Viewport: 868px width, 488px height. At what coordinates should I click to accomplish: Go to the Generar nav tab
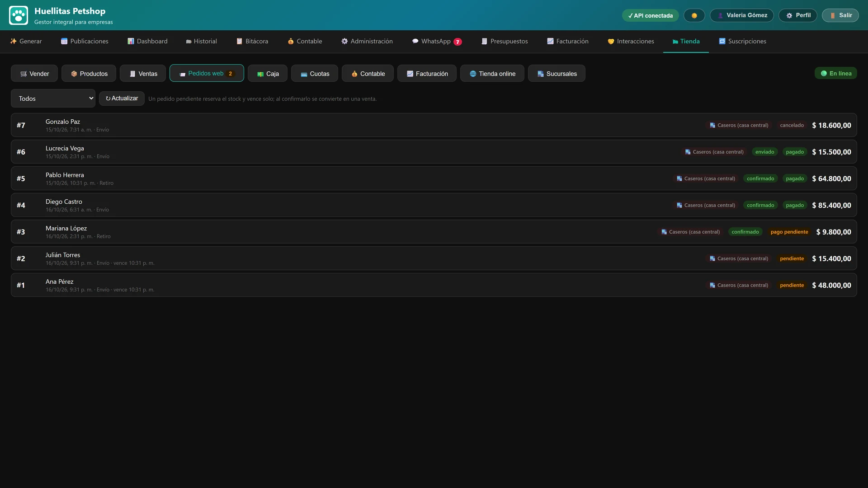(x=26, y=41)
